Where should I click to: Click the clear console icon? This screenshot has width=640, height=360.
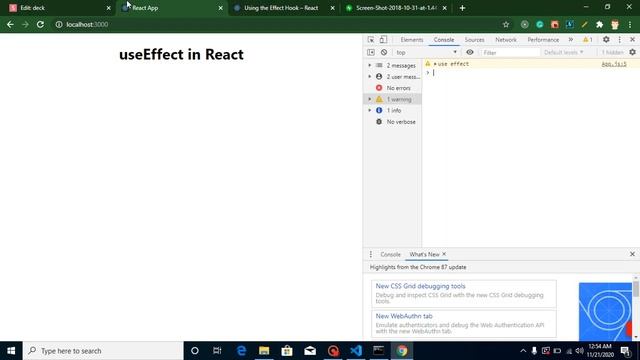384,52
